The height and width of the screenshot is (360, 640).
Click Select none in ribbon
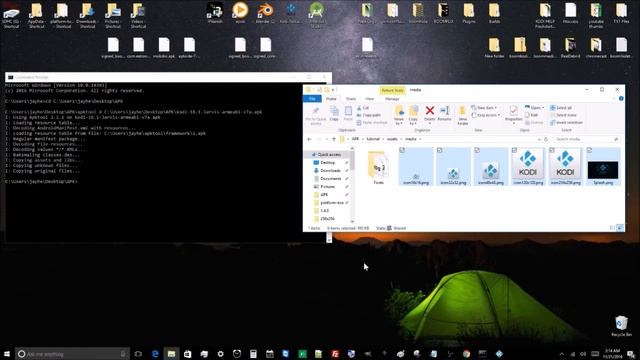point(563,115)
